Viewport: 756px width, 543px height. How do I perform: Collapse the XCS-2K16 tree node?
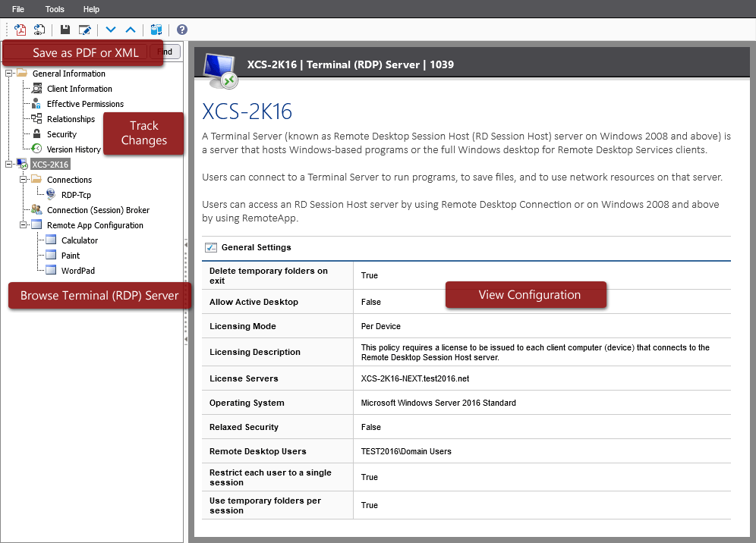point(8,165)
